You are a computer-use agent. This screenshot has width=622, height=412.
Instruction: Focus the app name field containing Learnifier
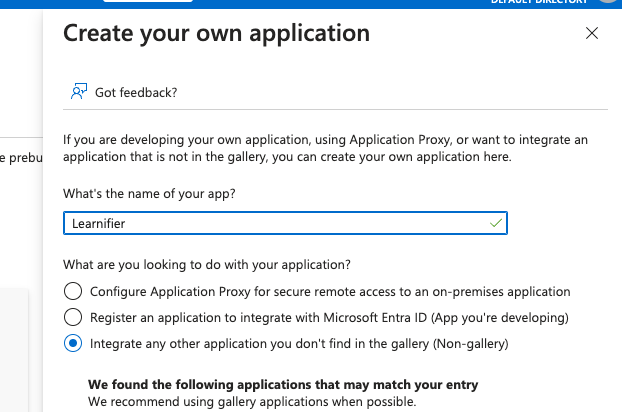point(285,223)
